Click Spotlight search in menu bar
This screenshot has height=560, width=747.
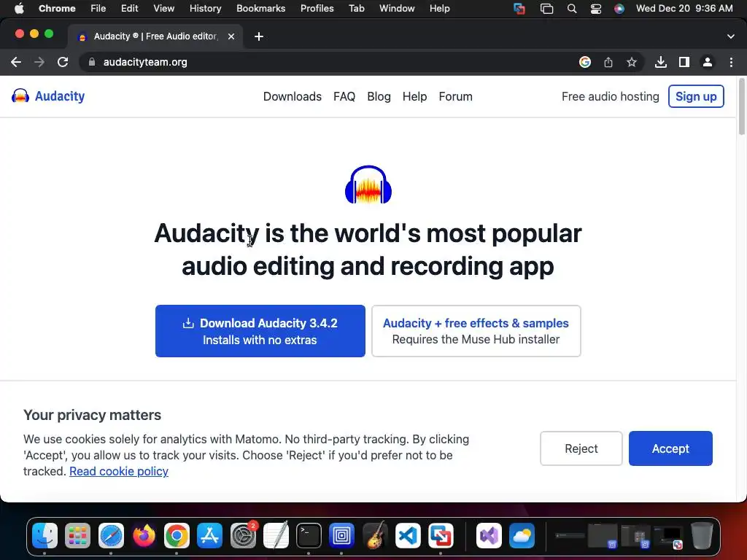coord(572,9)
